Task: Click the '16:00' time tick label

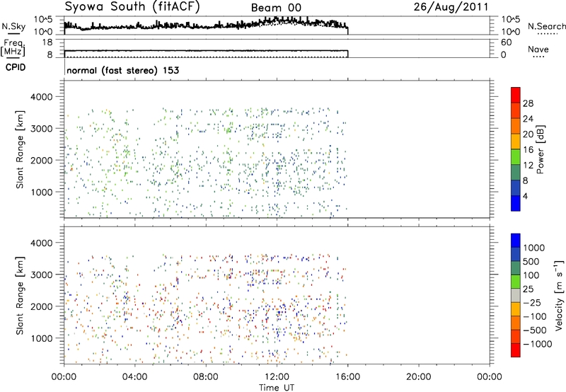Action: point(347,377)
